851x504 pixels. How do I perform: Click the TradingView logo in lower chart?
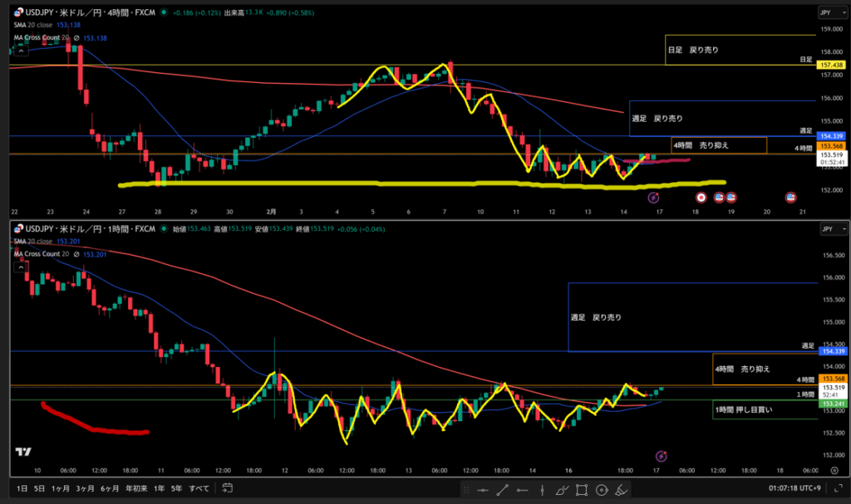22,453
